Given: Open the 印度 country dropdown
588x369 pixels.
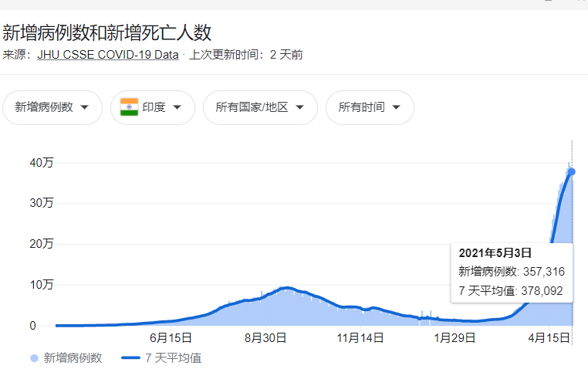Looking at the screenshot, I should tap(153, 107).
